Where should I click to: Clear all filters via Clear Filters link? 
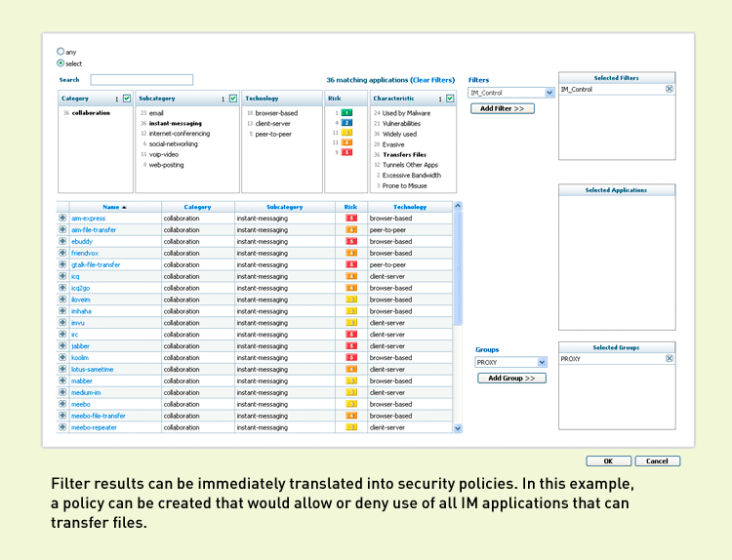432,80
